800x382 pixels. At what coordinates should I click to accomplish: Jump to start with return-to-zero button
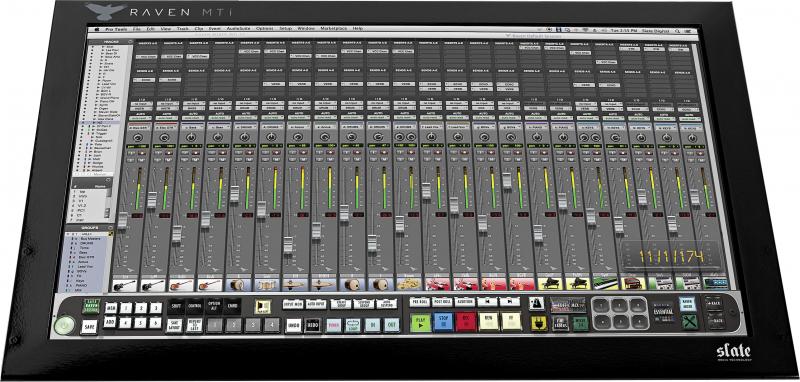tap(487, 301)
